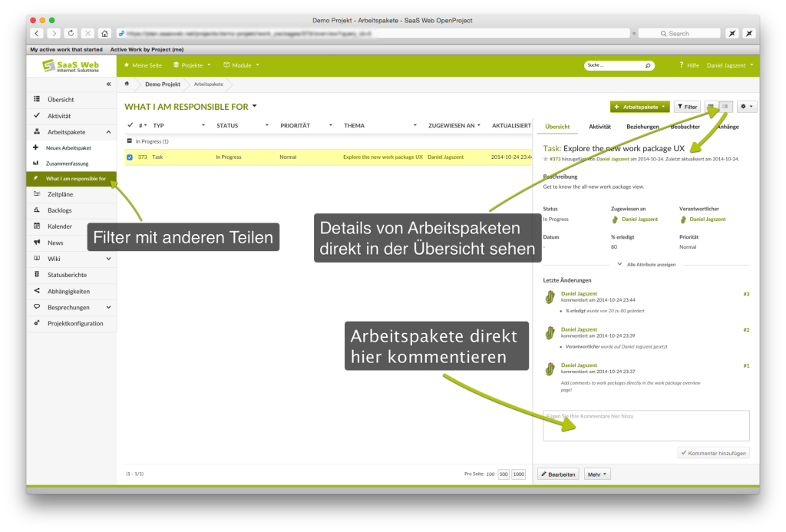Open 'Explore the new work package UX' link
786x532 pixels.
tap(382, 157)
